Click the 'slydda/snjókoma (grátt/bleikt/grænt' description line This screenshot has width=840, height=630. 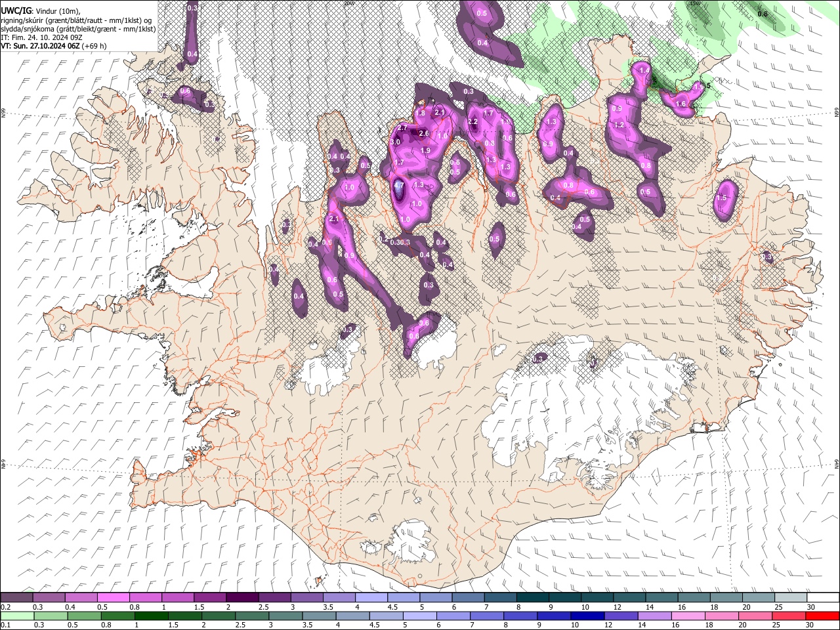(x=79, y=29)
